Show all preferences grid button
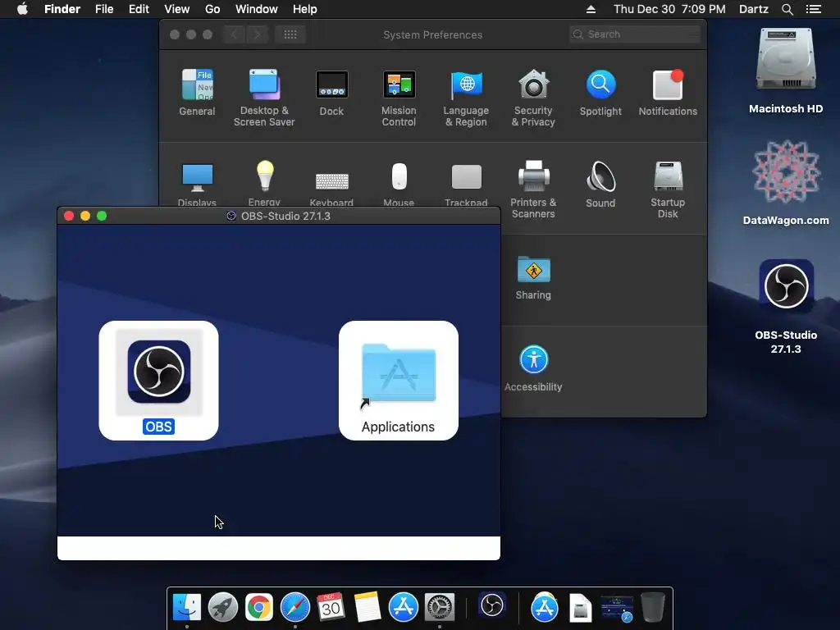The width and height of the screenshot is (840, 630). (x=290, y=34)
